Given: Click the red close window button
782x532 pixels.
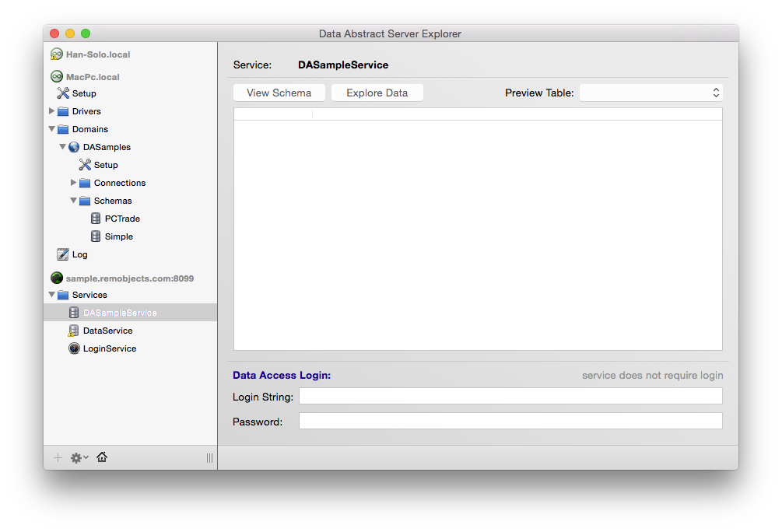Looking at the screenshot, I should pyautogui.click(x=55, y=33).
